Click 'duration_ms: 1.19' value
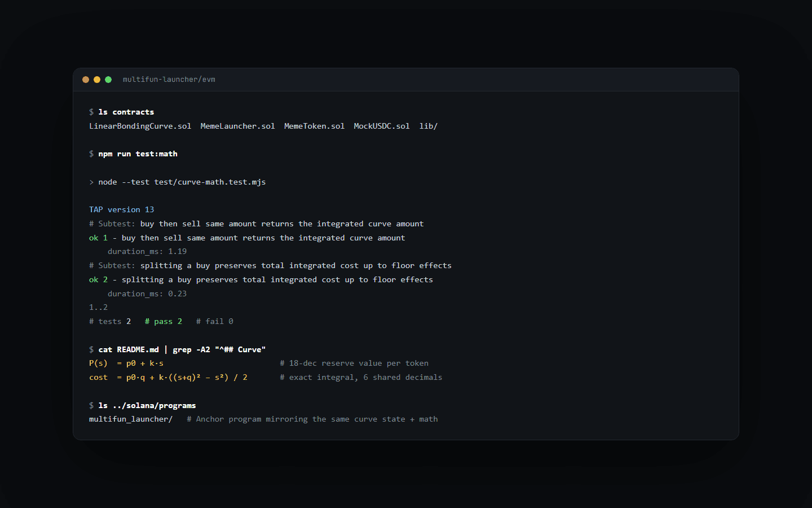Viewport: 812px width, 508px height. [147, 251]
